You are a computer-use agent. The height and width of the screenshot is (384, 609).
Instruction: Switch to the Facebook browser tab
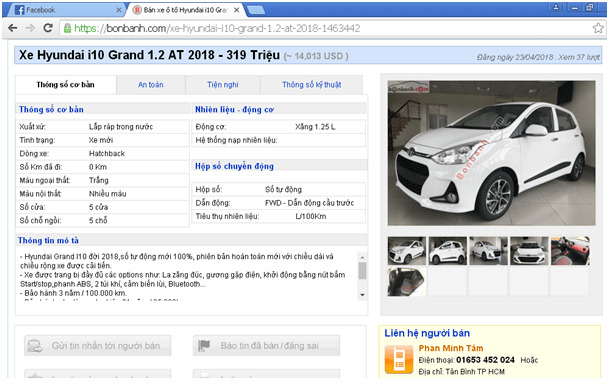[x=66, y=10]
